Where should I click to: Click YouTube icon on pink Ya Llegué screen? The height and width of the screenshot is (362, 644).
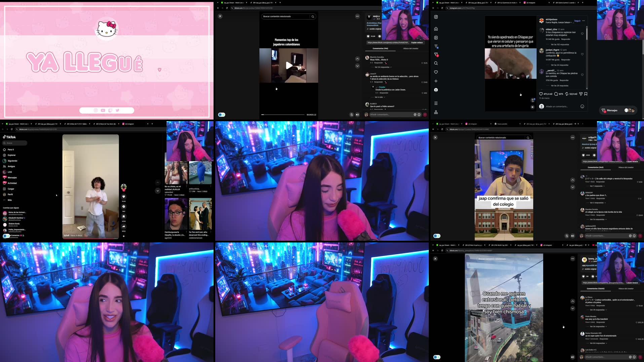103,110
